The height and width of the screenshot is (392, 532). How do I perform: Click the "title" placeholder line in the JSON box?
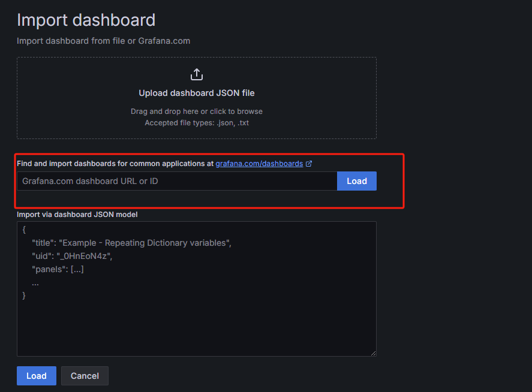click(x=131, y=243)
